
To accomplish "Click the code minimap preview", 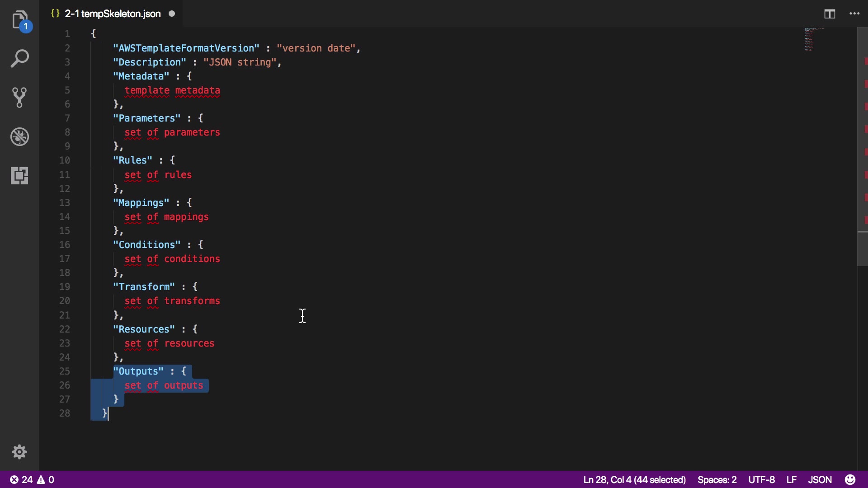I will [x=811, y=40].
